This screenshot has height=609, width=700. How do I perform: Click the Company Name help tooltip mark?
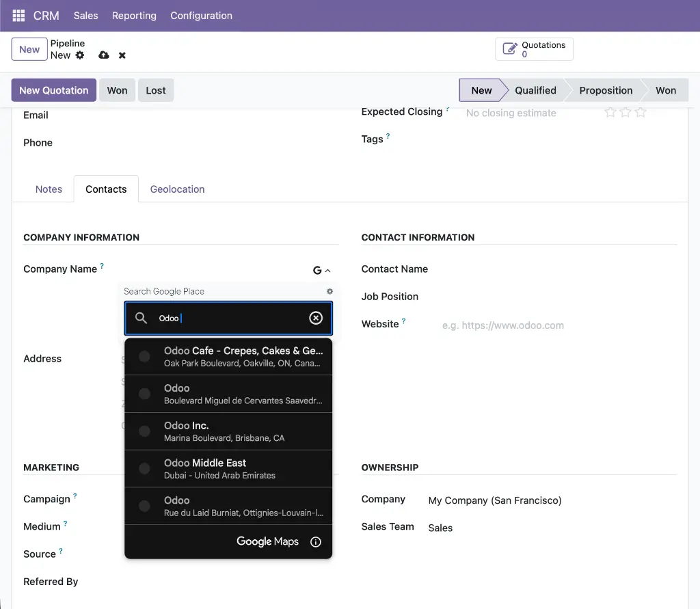point(102,266)
